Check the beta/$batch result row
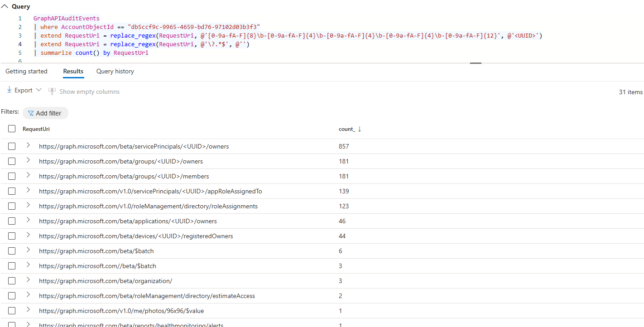644x327 pixels. [x=12, y=250]
